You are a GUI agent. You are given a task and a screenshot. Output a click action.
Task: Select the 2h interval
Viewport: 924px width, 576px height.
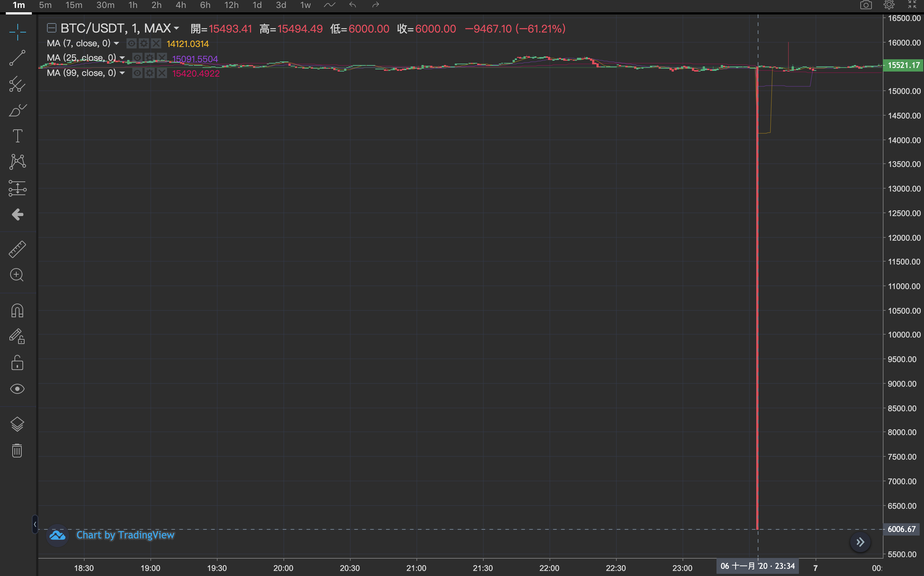pyautogui.click(x=157, y=5)
